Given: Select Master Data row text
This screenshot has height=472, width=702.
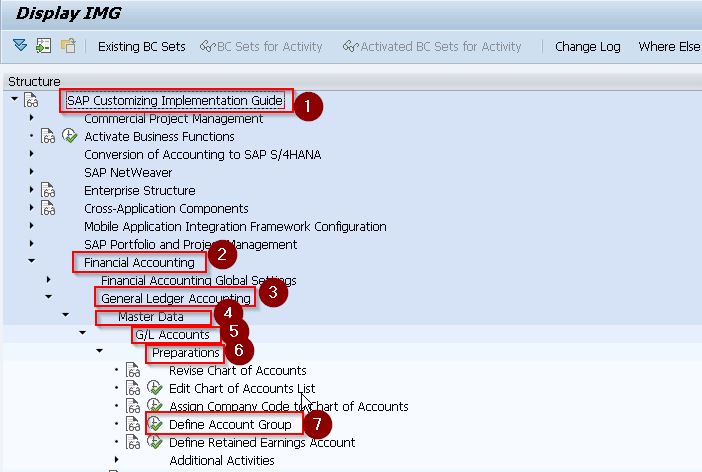Looking at the screenshot, I should pyautogui.click(x=151, y=317).
